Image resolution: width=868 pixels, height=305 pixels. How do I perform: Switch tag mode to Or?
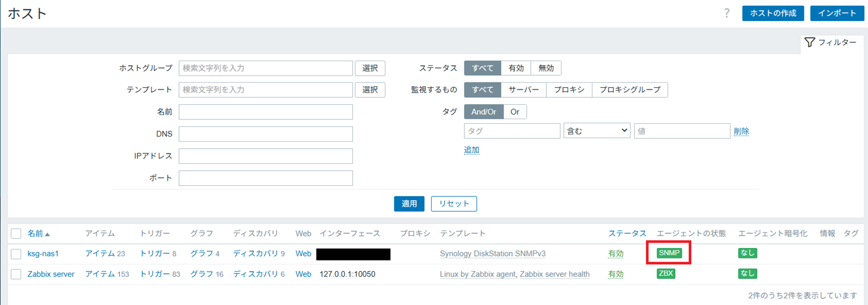(x=515, y=112)
